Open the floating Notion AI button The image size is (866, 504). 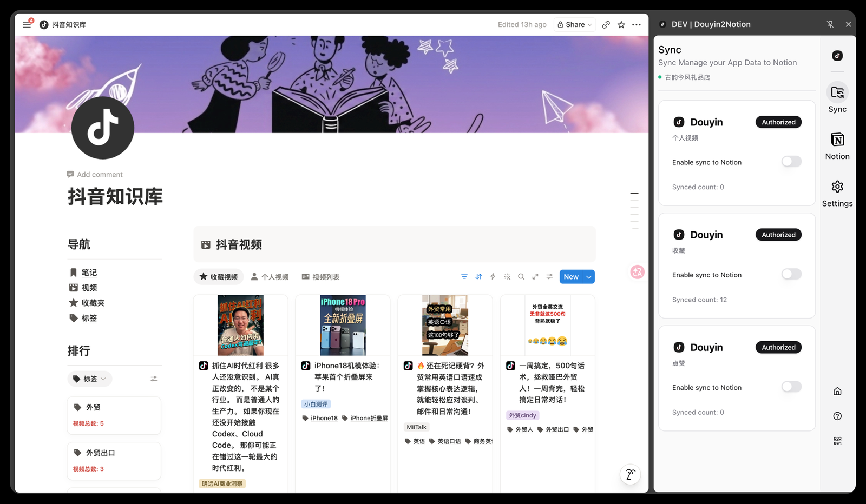630,475
